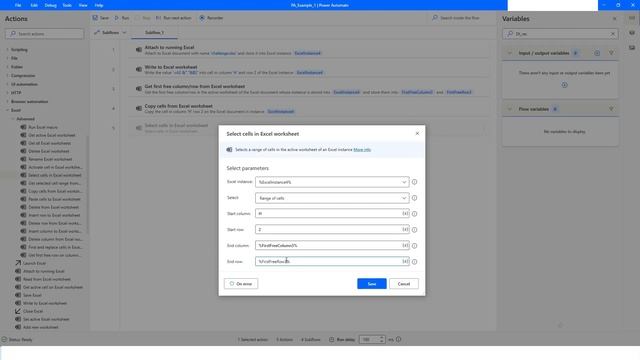
Task: Open the Help menu
Action: pos(99,5)
